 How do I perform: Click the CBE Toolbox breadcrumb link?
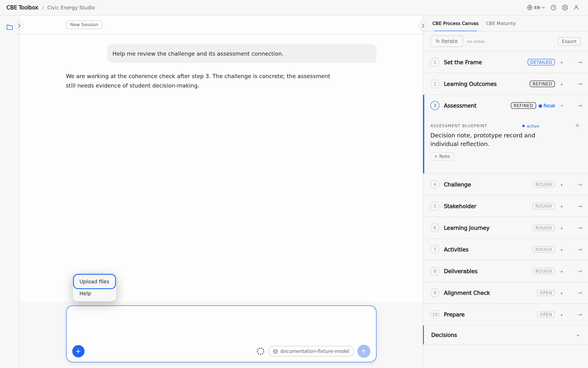(x=22, y=8)
